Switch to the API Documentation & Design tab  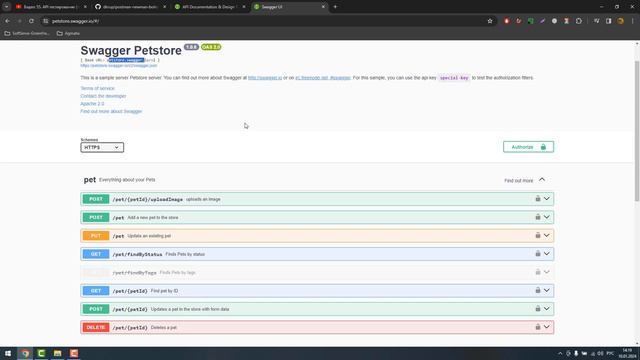tap(209, 7)
